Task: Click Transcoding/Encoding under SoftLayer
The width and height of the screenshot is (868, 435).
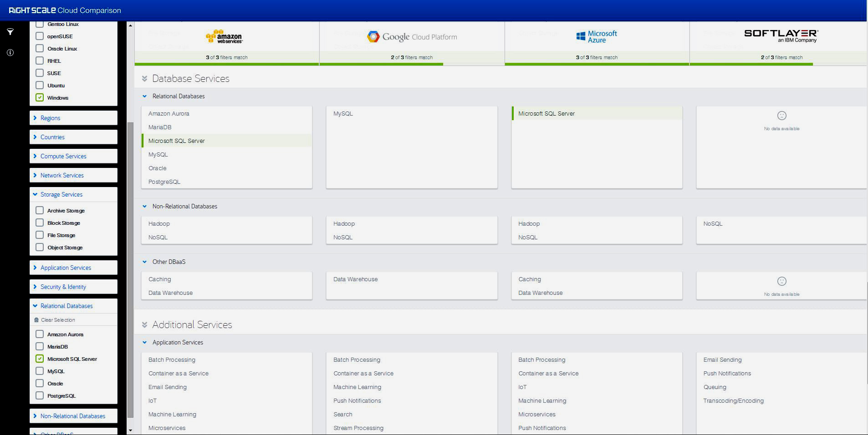Action: [733, 401]
